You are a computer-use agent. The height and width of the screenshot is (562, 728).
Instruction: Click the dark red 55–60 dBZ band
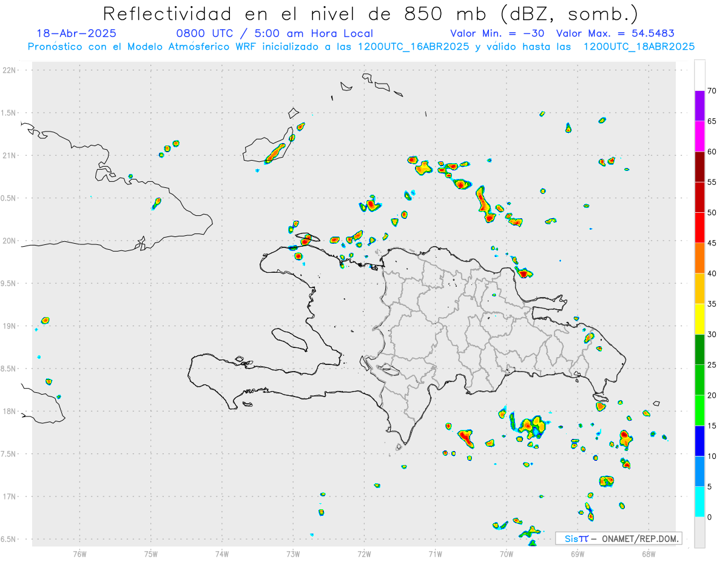click(699, 167)
